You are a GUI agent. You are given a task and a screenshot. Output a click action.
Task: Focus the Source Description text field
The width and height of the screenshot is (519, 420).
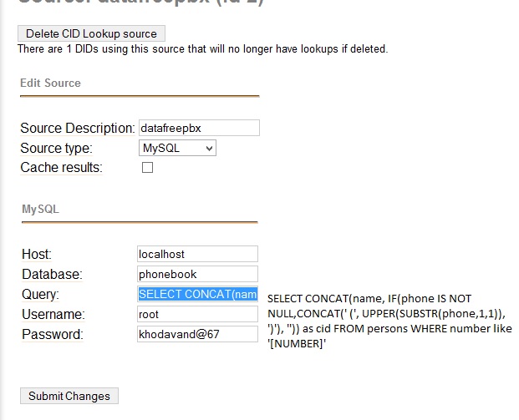coord(198,128)
